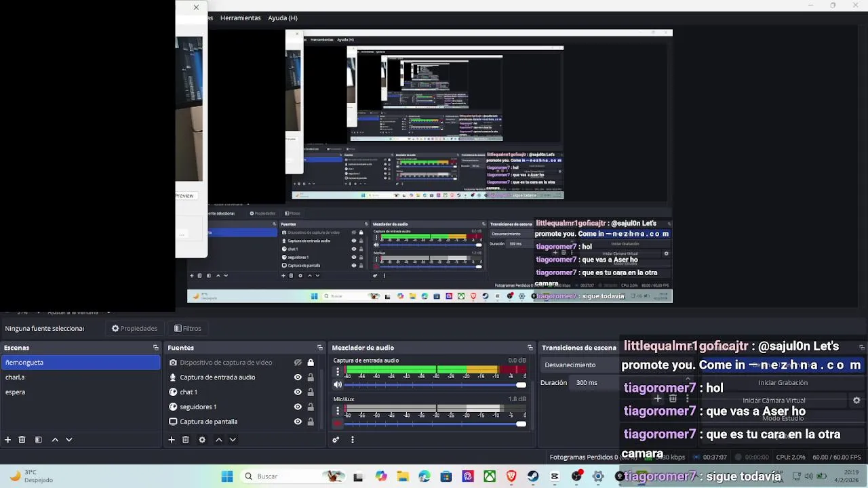Viewport: 868px width, 488px height.
Task: Open Brave browser from the taskbar
Action: click(x=511, y=476)
